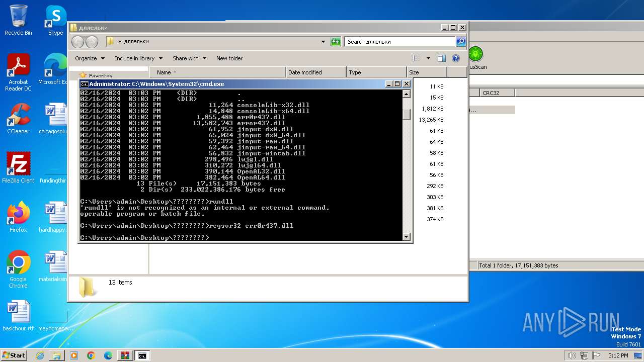Open the cmd.exe title bar system icon

[x=85, y=84]
